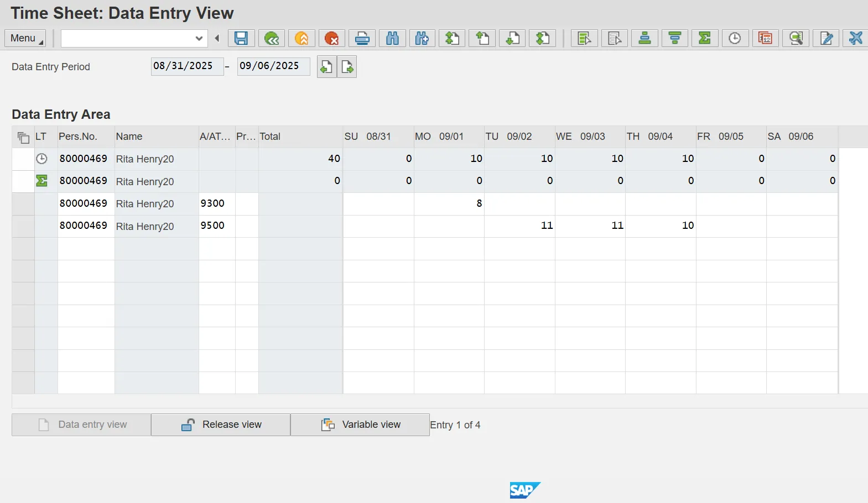
Task: Click the blue tools icon at toolbar end
Action: [x=856, y=38]
